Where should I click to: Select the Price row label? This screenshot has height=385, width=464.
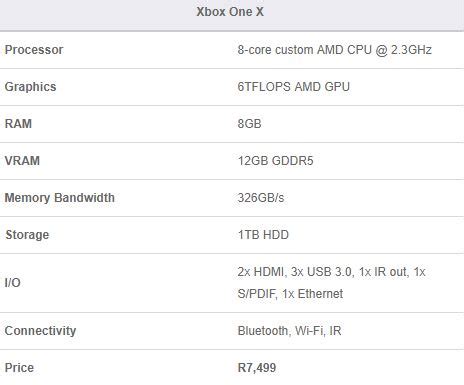19,368
